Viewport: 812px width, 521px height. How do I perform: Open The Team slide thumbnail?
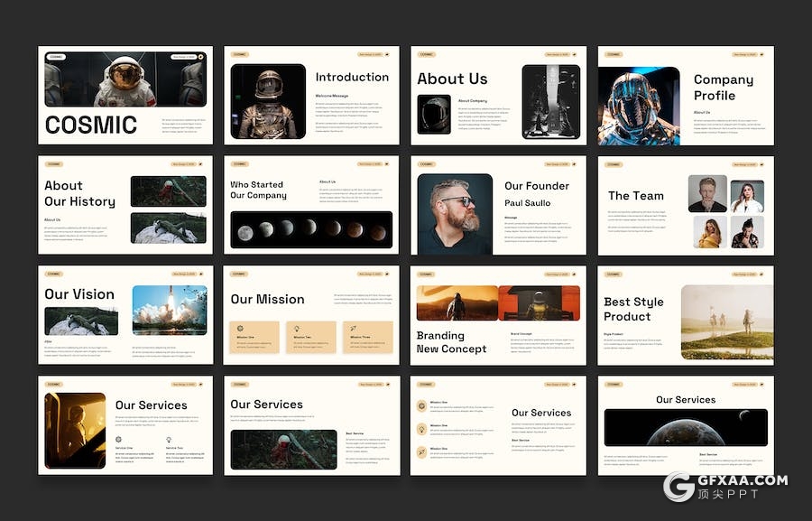pos(685,205)
